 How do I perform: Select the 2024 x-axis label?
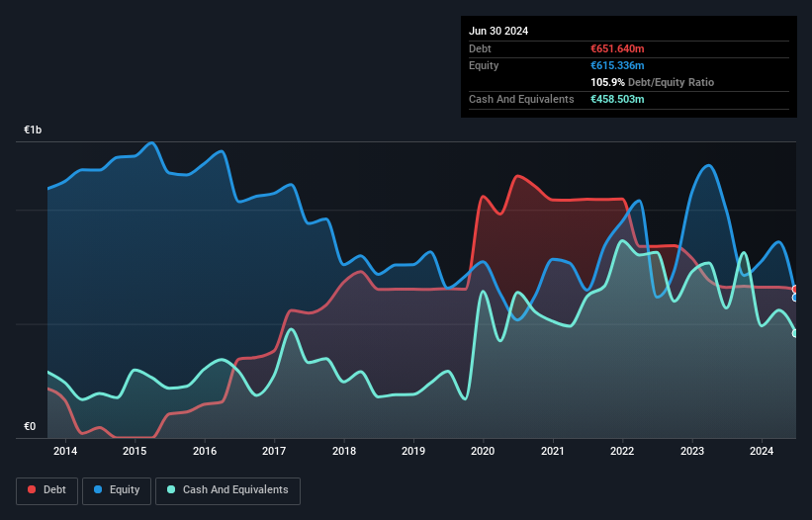pyautogui.click(x=762, y=451)
